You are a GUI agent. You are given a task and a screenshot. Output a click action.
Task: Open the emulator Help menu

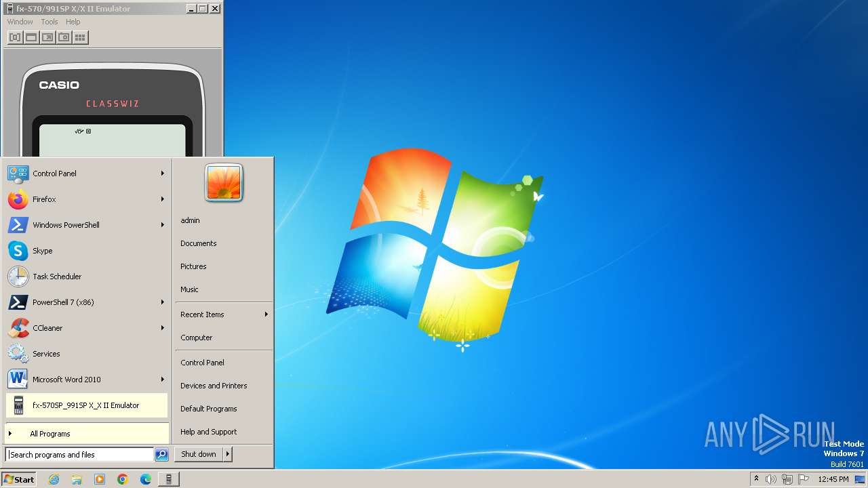pyautogui.click(x=73, y=22)
